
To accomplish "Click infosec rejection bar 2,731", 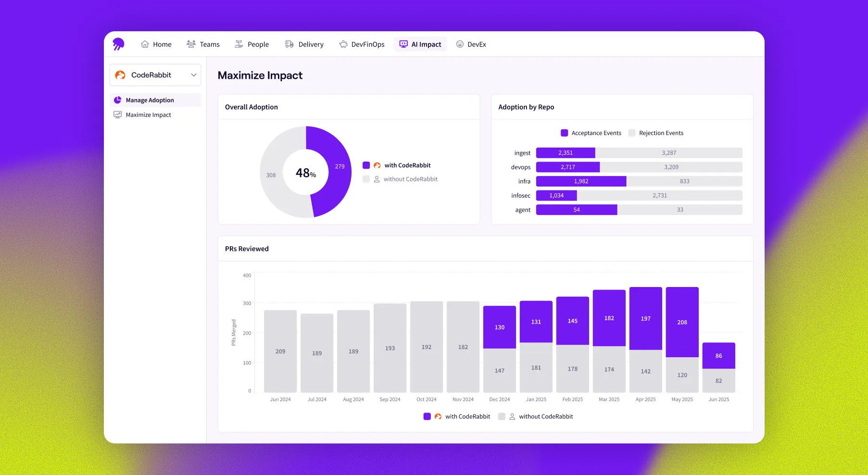I will tap(660, 196).
